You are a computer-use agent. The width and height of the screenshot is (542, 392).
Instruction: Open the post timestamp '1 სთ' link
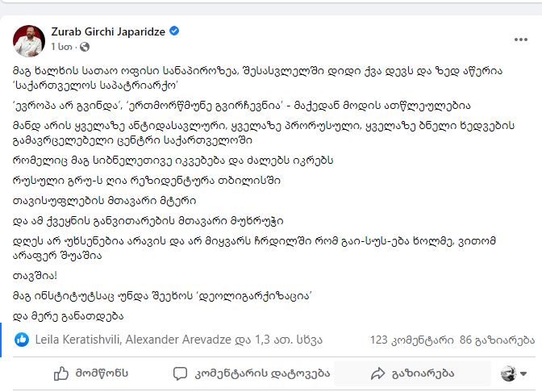61,47
